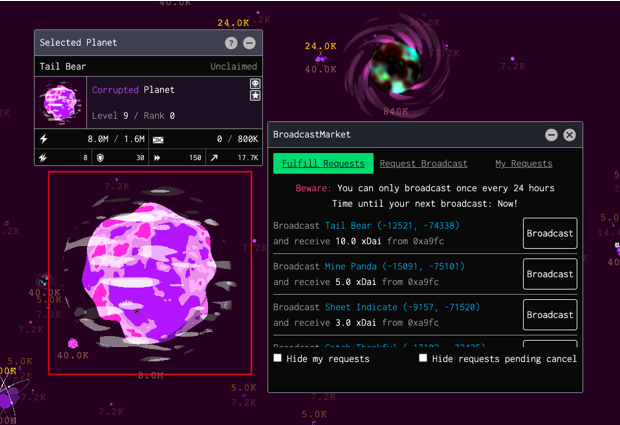Click the speed value 150
The image size is (620, 425).
point(195,158)
